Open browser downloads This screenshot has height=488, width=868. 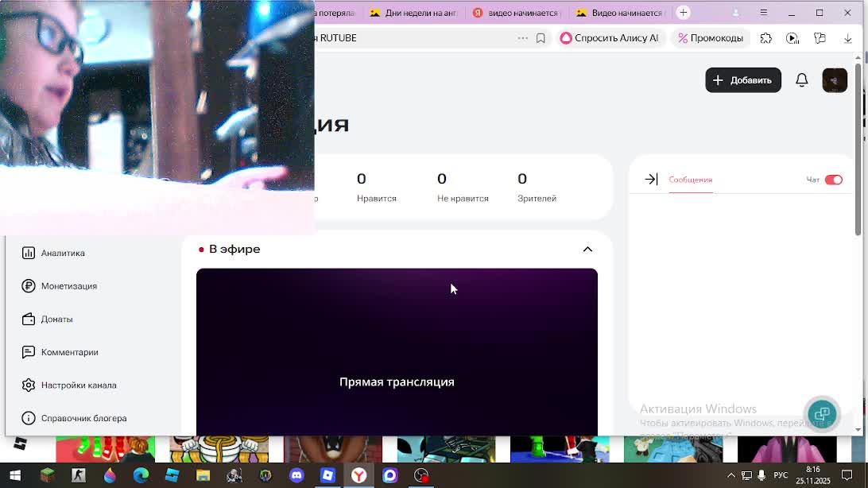tap(847, 38)
